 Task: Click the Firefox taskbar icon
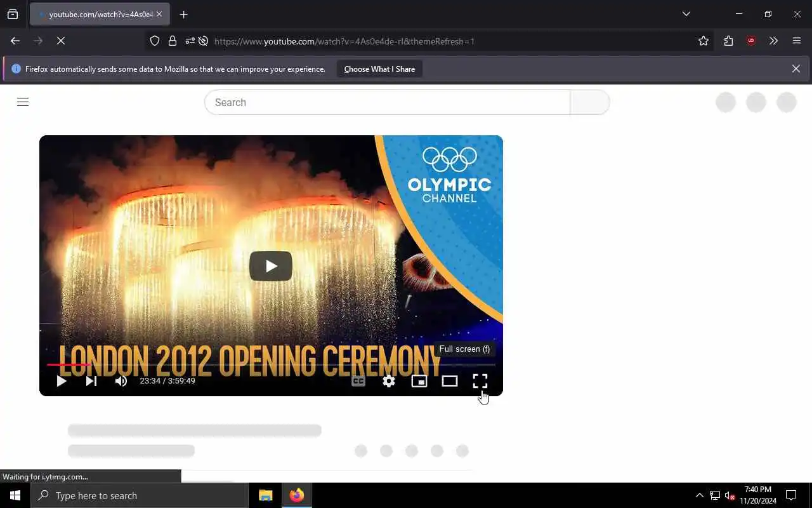tap(297, 495)
